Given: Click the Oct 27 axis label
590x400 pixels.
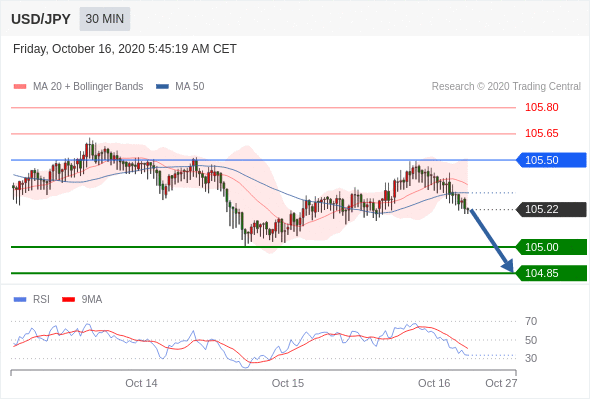Looking at the screenshot, I should pos(501,383).
